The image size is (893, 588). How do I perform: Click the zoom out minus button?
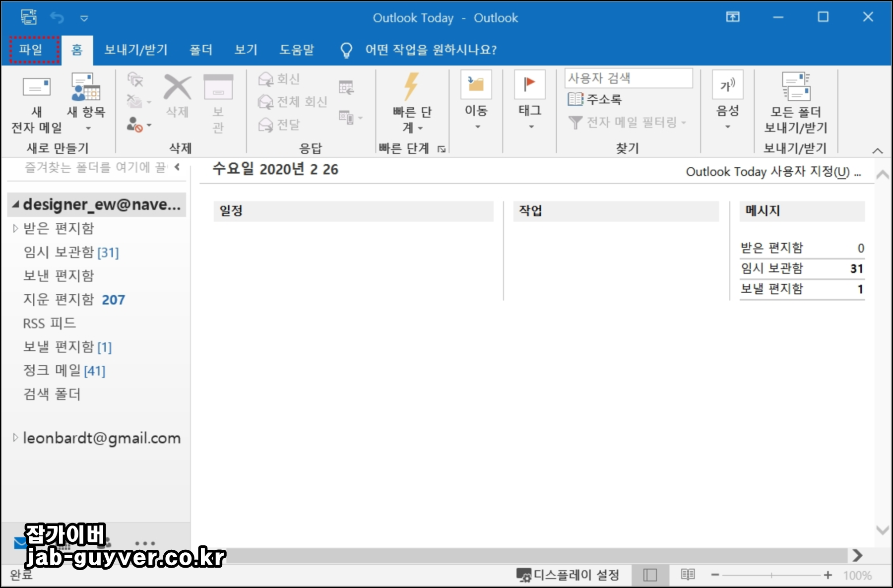pos(715,575)
